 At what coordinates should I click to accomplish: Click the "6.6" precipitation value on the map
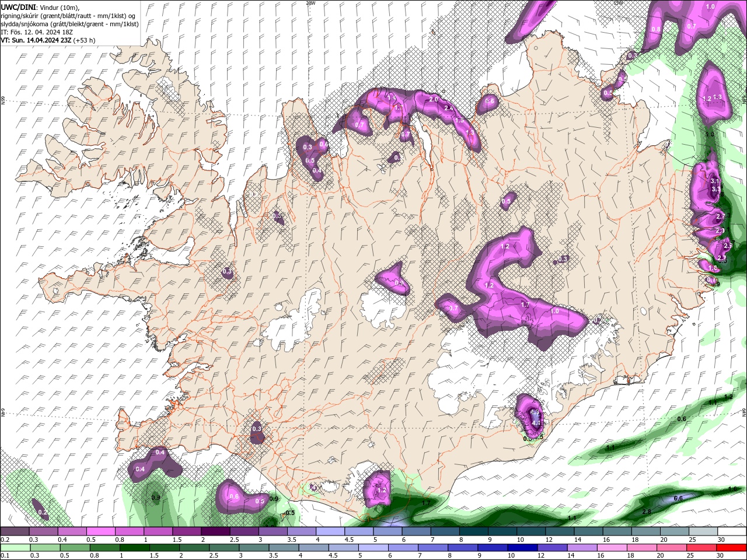click(x=678, y=498)
